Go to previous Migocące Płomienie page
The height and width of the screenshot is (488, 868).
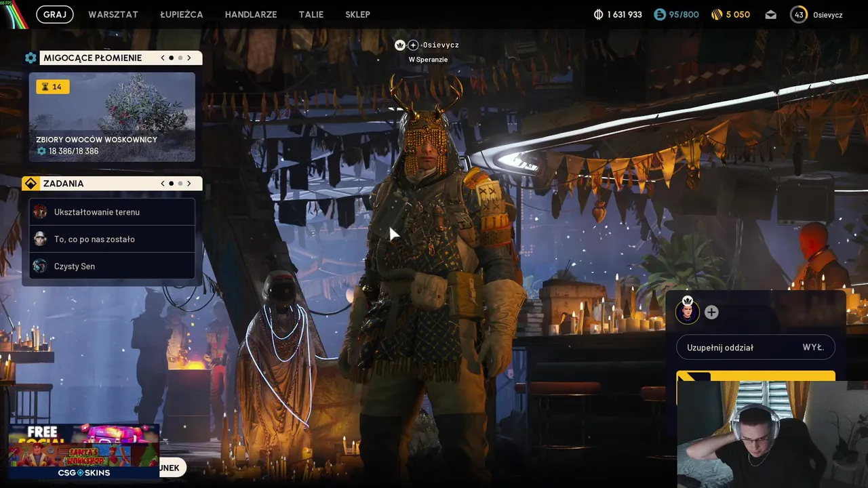pos(163,58)
